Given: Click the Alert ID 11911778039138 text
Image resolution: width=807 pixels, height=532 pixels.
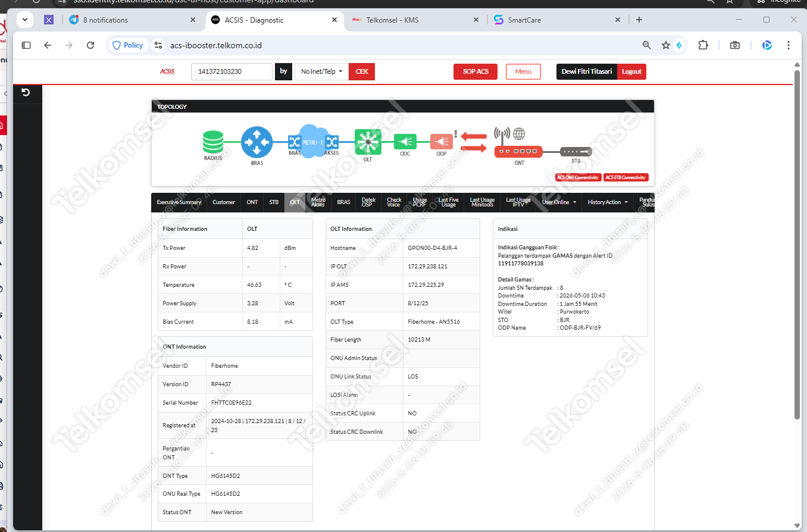Looking at the screenshot, I should 521,263.
